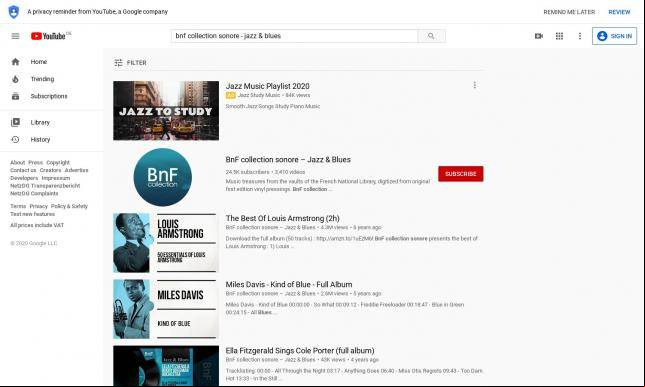The height and width of the screenshot is (387, 645).
Task: Click 'All prices include VAT' text
Action: 37,225
